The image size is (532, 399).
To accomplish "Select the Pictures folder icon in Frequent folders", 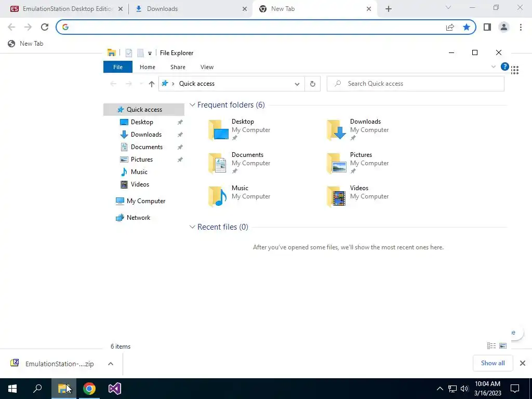I will point(337,163).
